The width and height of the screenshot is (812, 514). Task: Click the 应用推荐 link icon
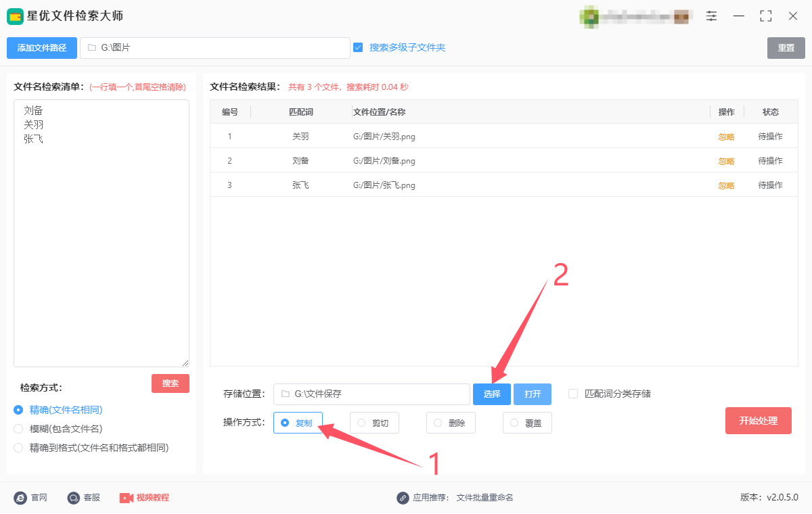click(403, 498)
